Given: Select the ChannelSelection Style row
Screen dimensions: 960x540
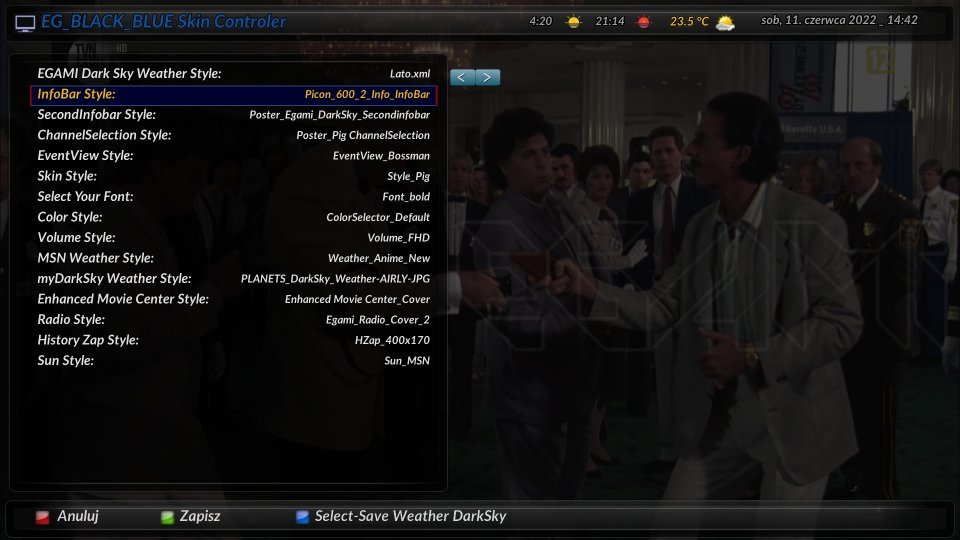Looking at the screenshot, I should (x=233, y=135).
